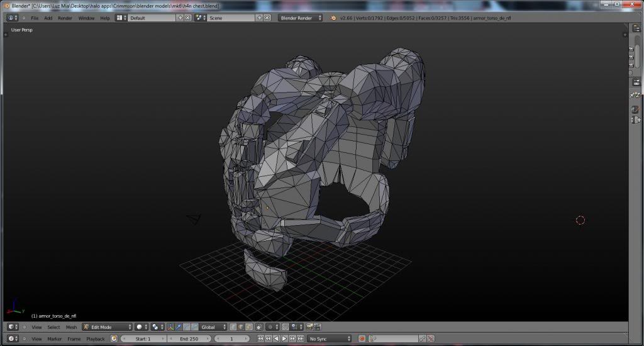Click the Start: 1 frame field
Image resolution: width=644 pixels, height=346 pixels.
tap(143, 339)
